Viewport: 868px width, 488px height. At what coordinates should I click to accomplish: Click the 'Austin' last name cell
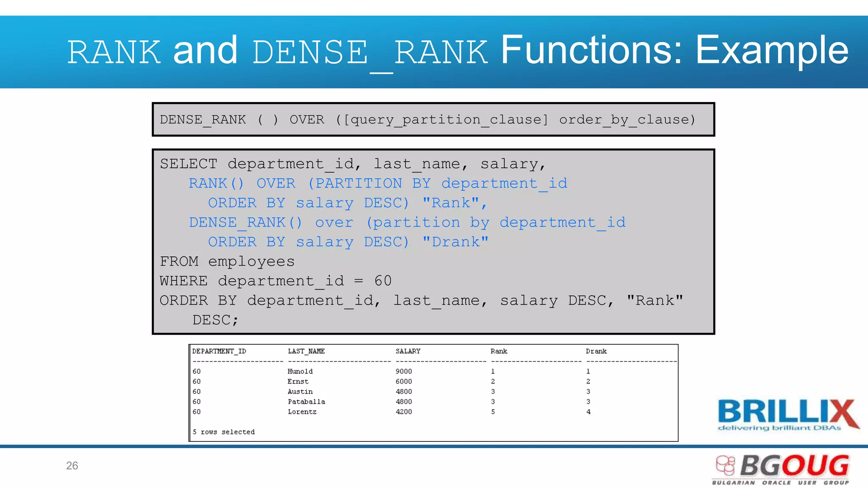(300, 392)
